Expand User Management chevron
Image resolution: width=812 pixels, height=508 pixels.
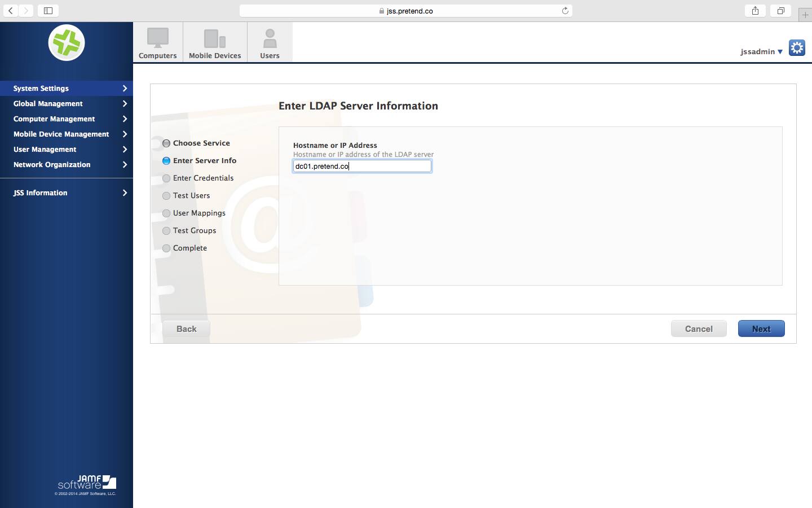tap(125, 149)
